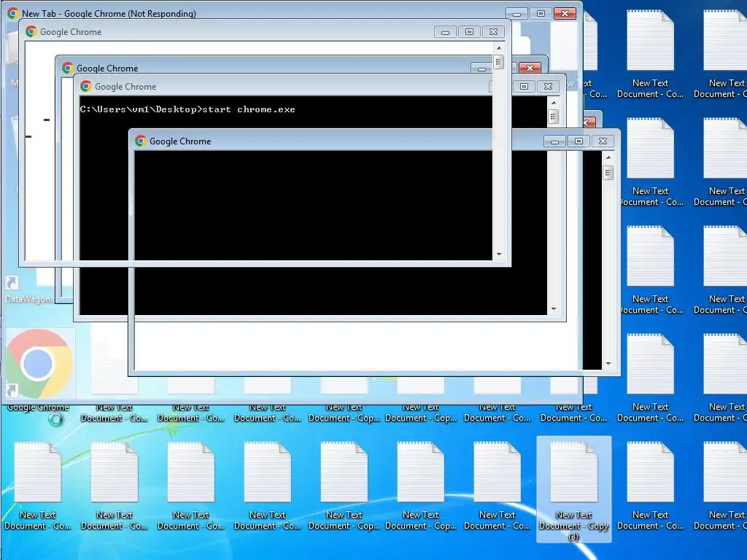Click Chrome logo of blank black Google Chrome window
Screen dimensions: 747x560
point(141,141)
